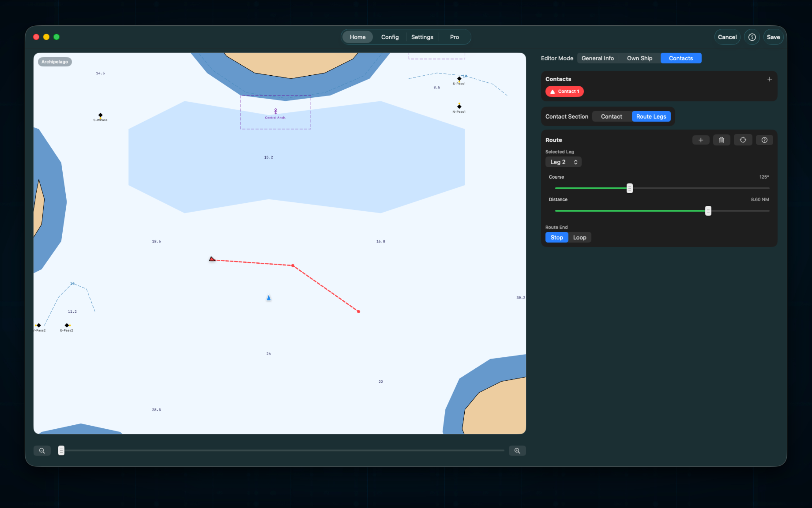Screen dimensions: 812x508
Task: Switch Editor Mode to Own Ship
Action: pos(639,58)
